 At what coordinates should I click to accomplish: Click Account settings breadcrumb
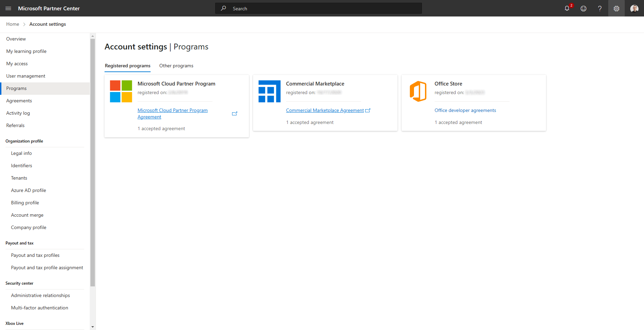pyautogui.click(x=47, y=24)
